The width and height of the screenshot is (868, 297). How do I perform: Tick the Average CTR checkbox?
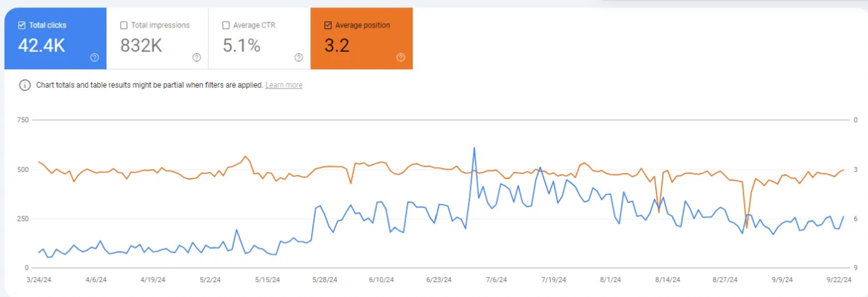click(226, 26)
